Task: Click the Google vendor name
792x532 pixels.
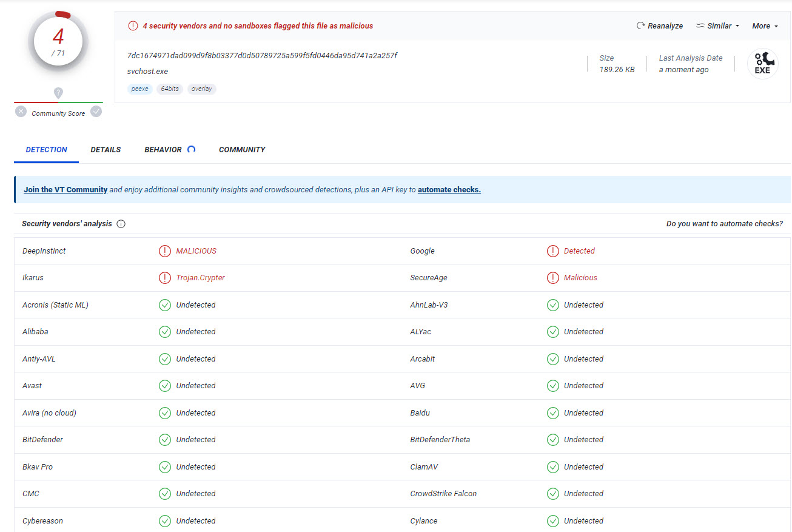Action: click(423, 251)
